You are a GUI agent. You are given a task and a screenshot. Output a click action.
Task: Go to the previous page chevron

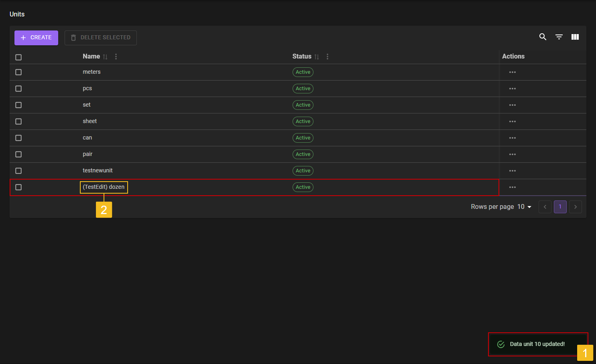(x=545, y=207)
